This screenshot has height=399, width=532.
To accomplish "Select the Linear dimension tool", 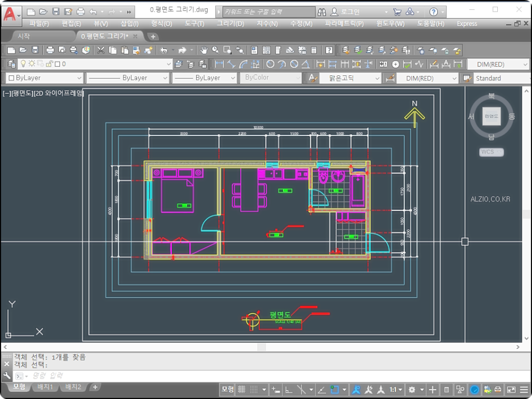I will pyautogui.click(x=220, y=64).
